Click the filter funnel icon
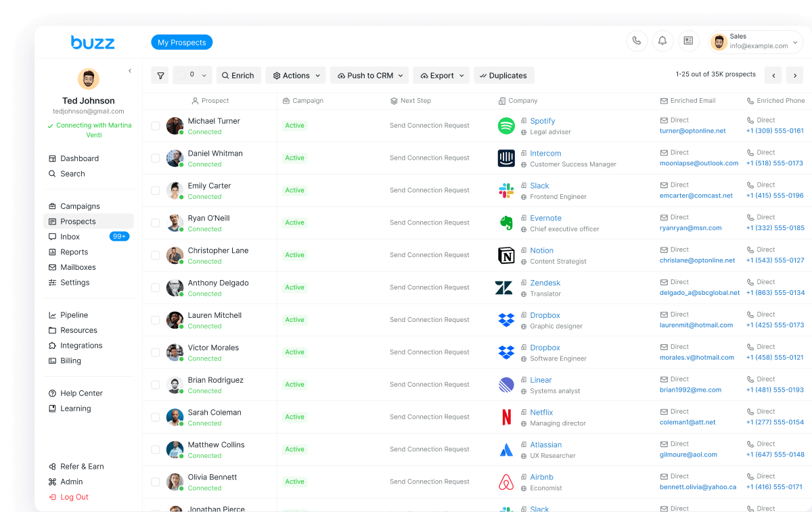The image size is (812, 512). point(160,76)
